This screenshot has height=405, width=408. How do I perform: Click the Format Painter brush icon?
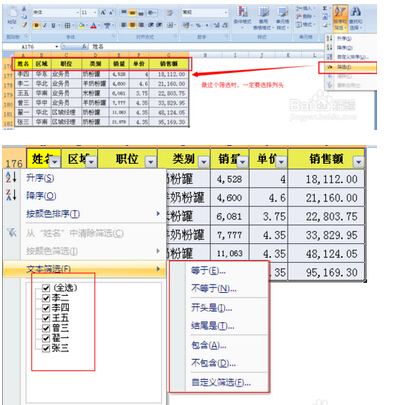(x=24, y=25)
